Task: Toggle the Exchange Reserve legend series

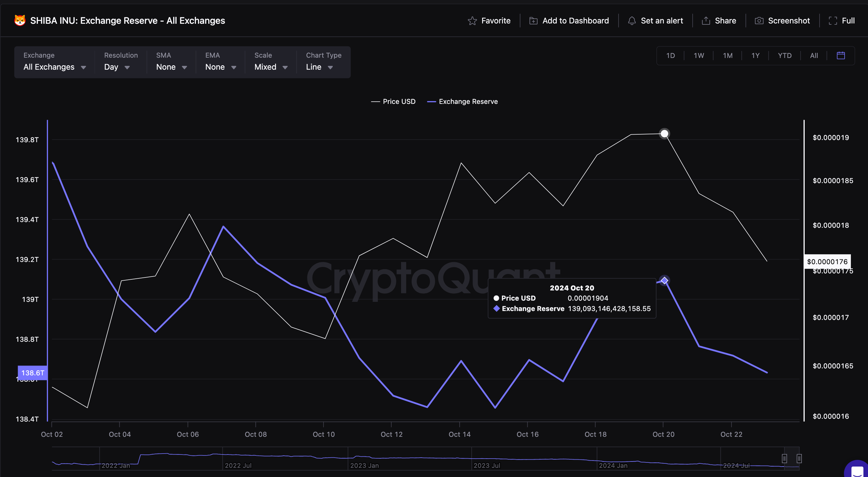Action: click(x=462, y=101)
